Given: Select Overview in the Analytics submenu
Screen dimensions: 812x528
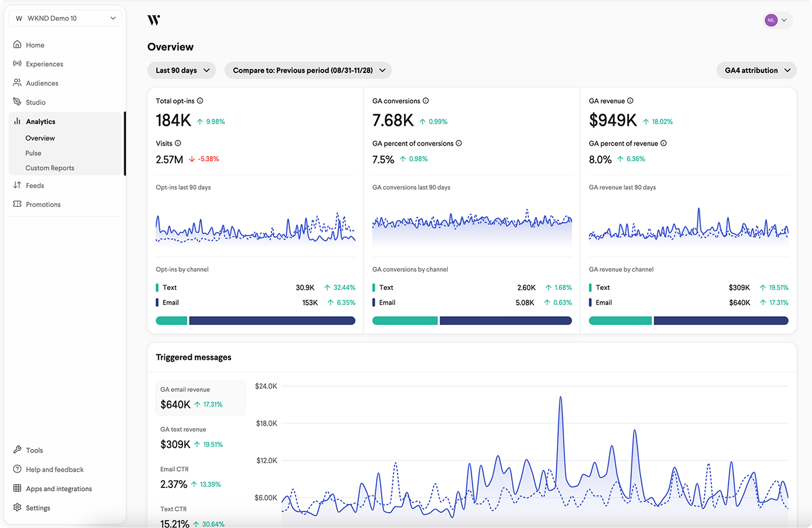Looking at the screenshot, I should (40, 137).
